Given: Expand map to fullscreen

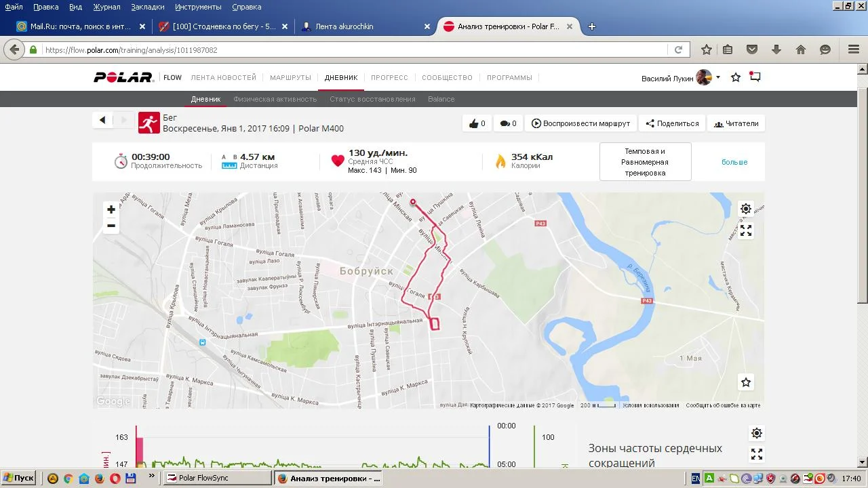Looking at the screenshot, I should (x=745, y=231).
